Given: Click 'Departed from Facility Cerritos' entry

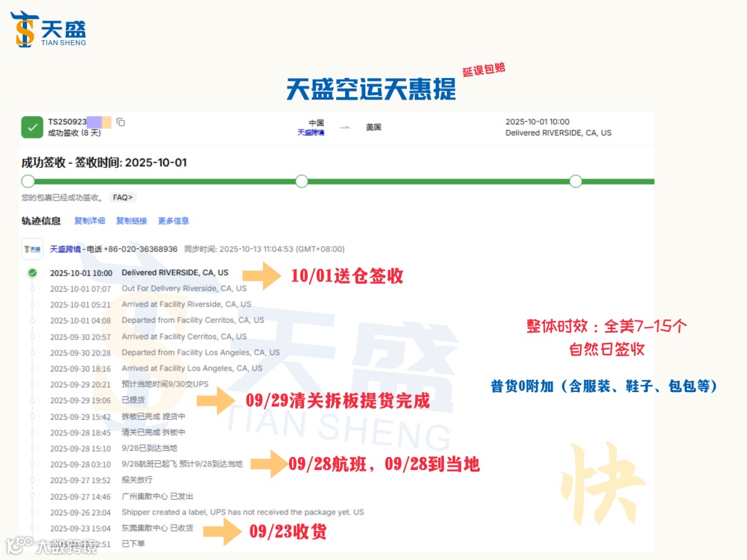Looking at the screenshot, I should click(193, 320).
